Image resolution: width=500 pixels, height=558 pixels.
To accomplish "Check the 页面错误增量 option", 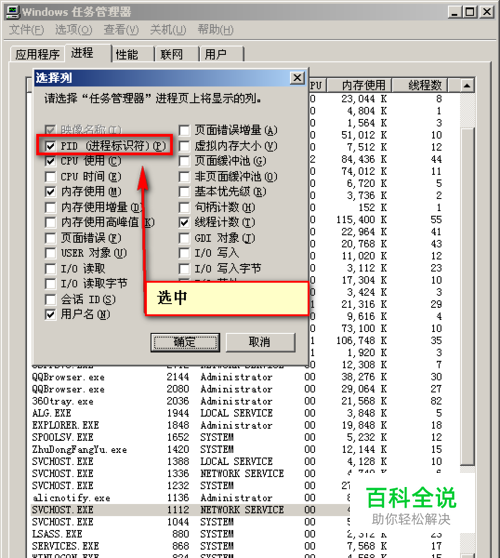I will coord(184,130).
